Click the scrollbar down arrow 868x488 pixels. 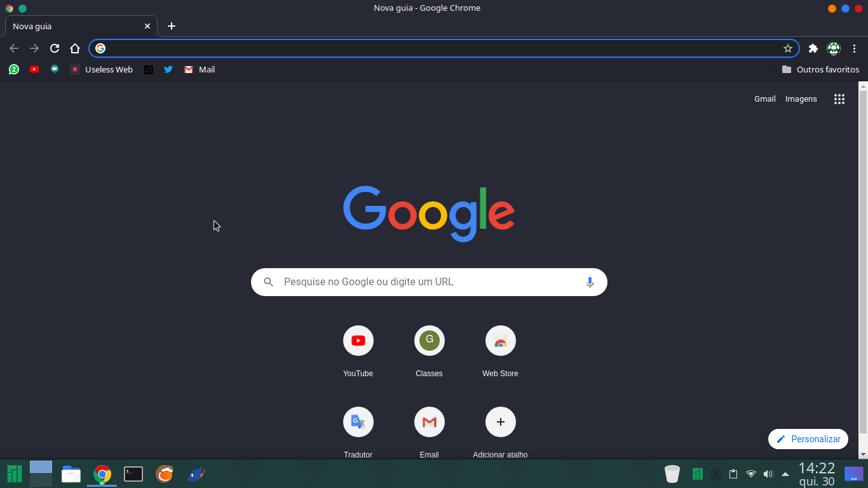click(x=863, y=454)
